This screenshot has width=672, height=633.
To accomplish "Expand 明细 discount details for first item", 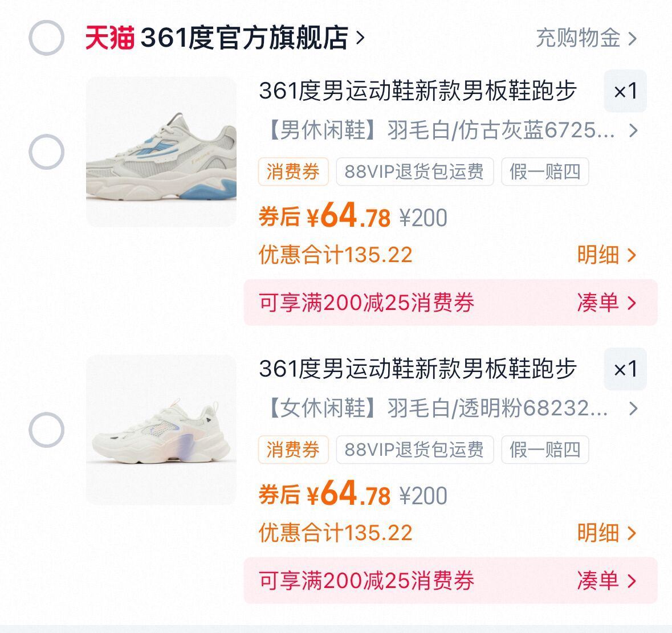I will [x=606, y=255].
